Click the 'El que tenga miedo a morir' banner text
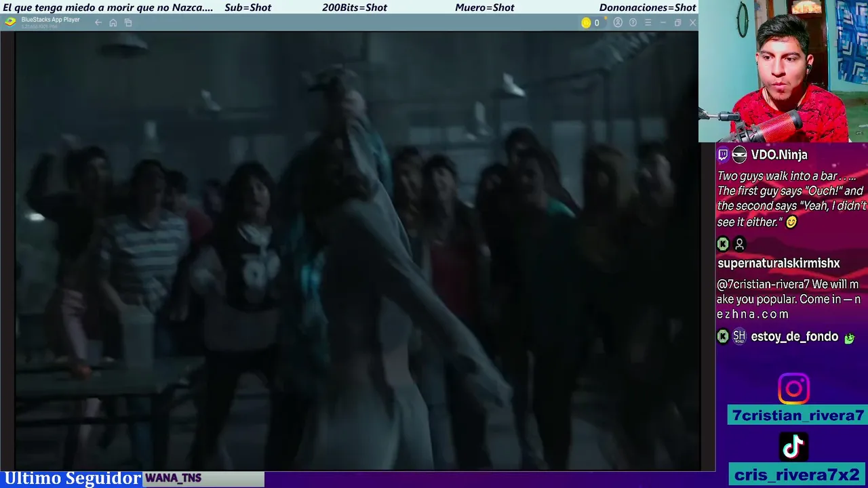This screenshot has width=868, height=488. [x=108, y=7]
